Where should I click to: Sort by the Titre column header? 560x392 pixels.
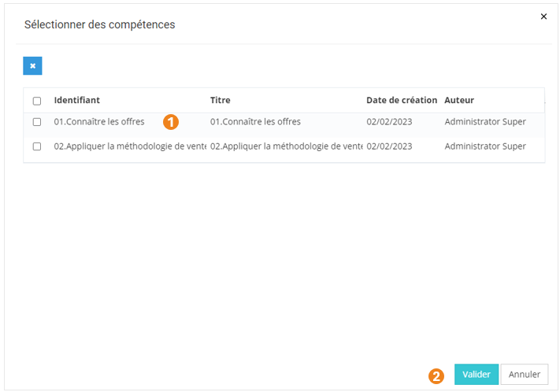pyautogui.click(x=221, y=100)
